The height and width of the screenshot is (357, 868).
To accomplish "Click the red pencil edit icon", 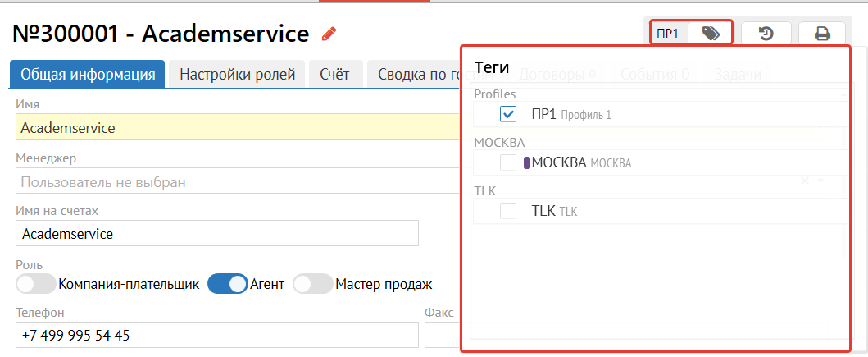I will click(x=329, y=34).
